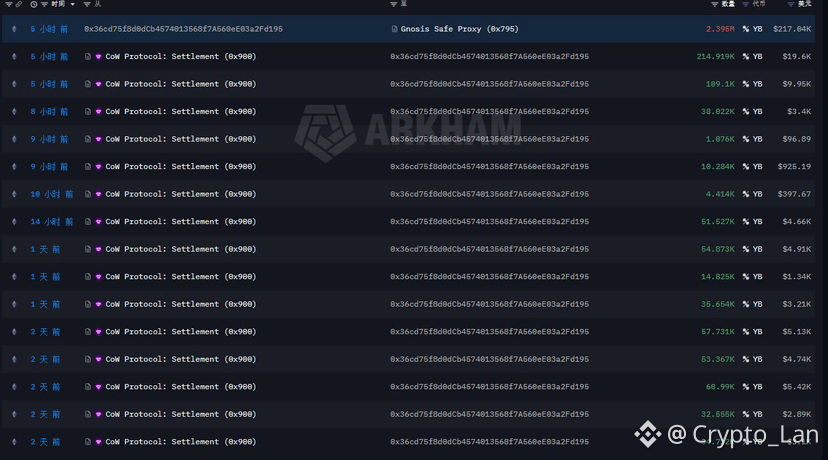Click the YB token icon in the $3.21K row

click(x=746, y=304)
